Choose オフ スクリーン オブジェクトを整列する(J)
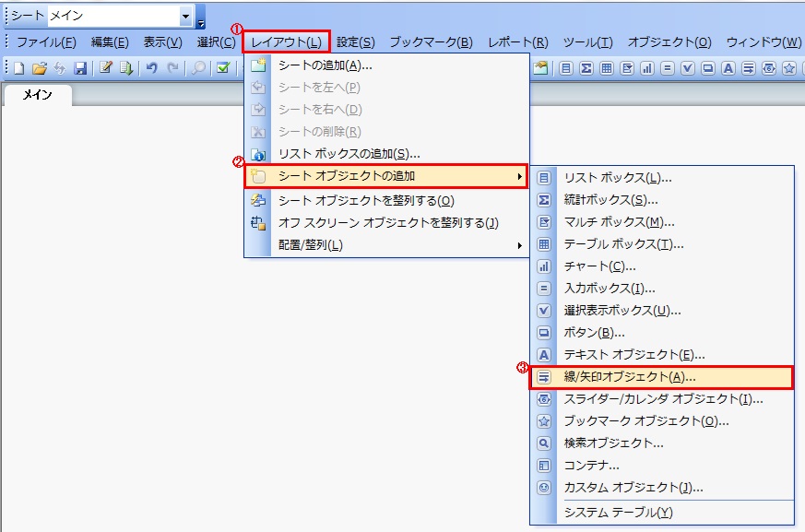This screenshot has height=532, width=805. pos(386,222)
